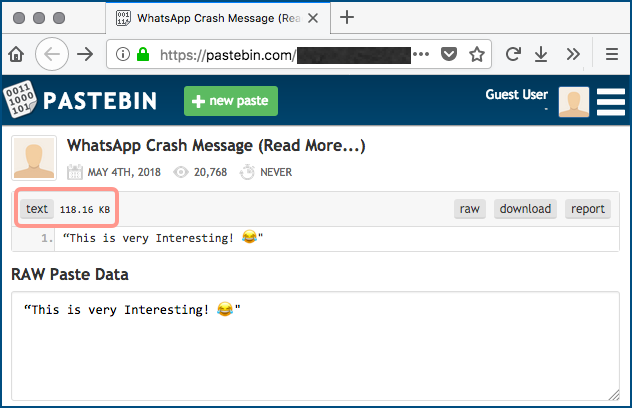632x408 pixels.
Task: Click the paste title text
Action: [x=216, y=146]
